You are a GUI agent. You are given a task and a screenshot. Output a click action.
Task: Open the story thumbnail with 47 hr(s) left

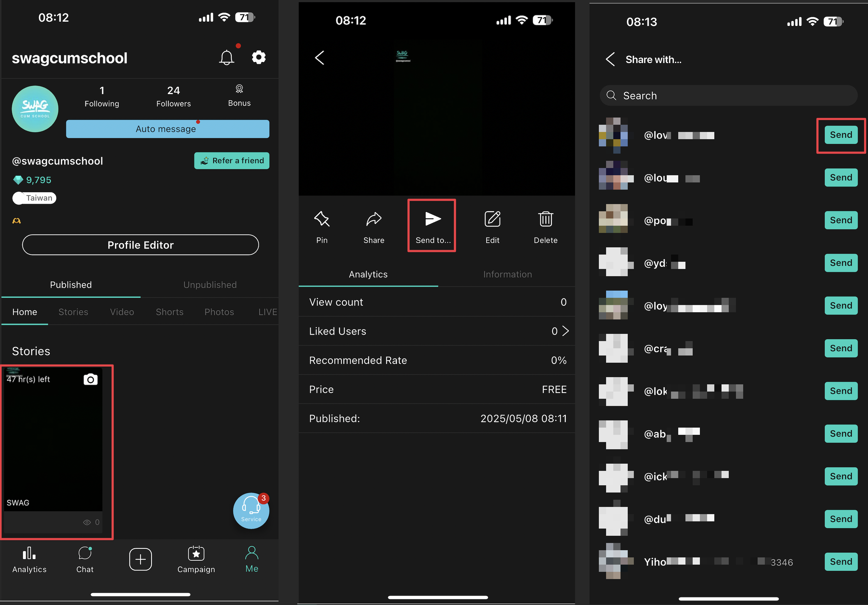[x=53, y=440]
